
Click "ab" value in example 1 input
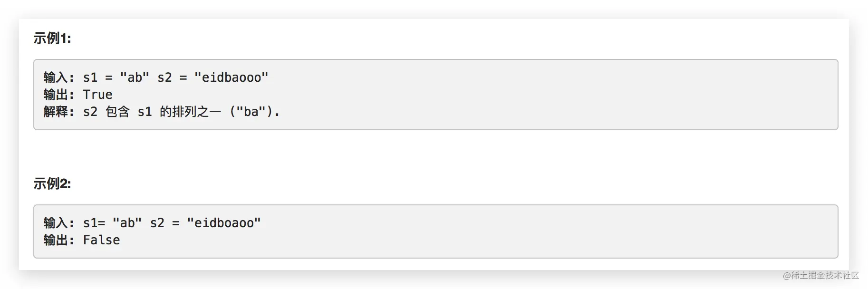tap(135, 77)
